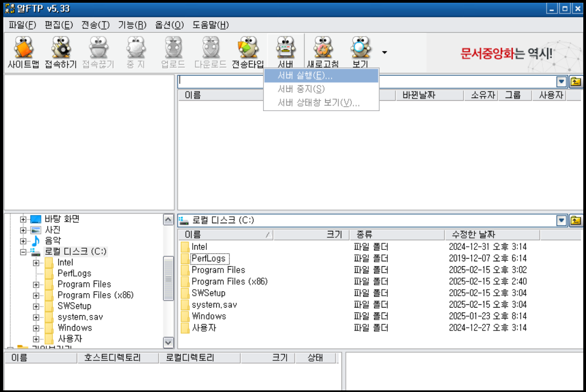Select PerfLogs in the local file list

(209, 259)
